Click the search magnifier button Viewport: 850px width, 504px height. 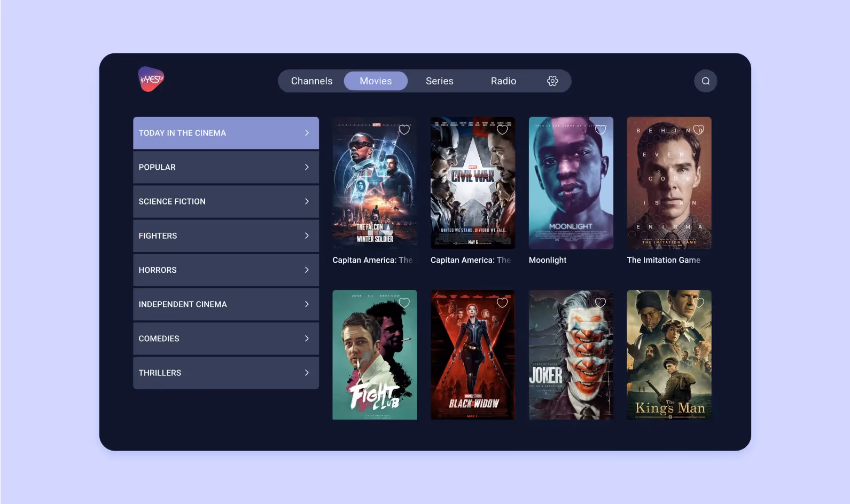click(x=705, y=81)
